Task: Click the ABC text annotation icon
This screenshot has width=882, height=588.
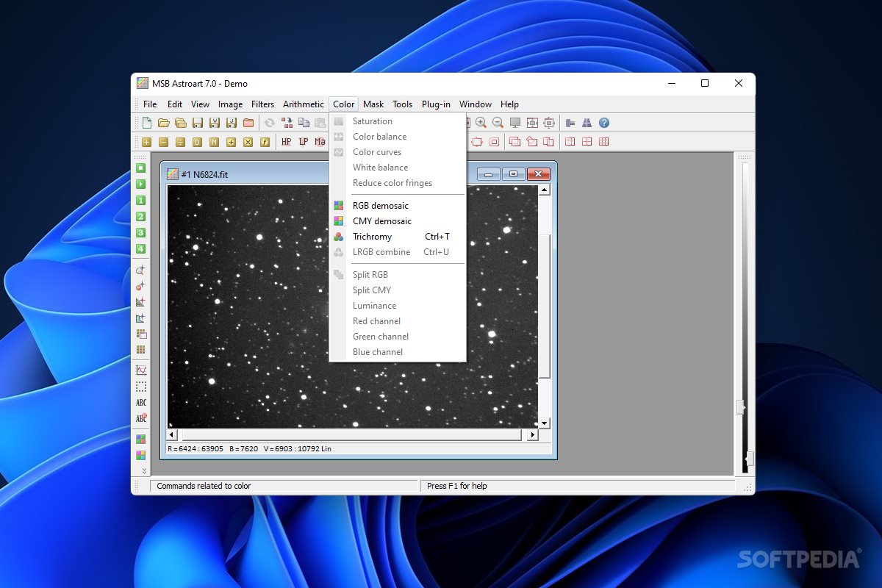Action: [x=140, y=402]
